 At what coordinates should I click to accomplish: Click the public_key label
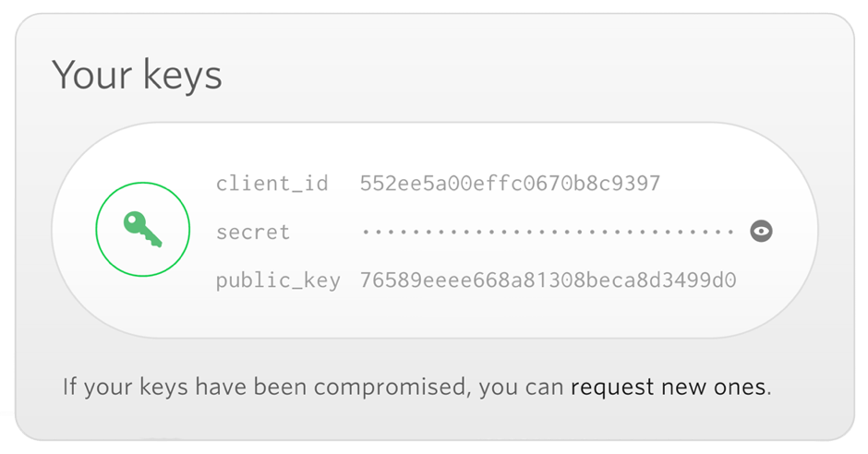click(278, 281)
